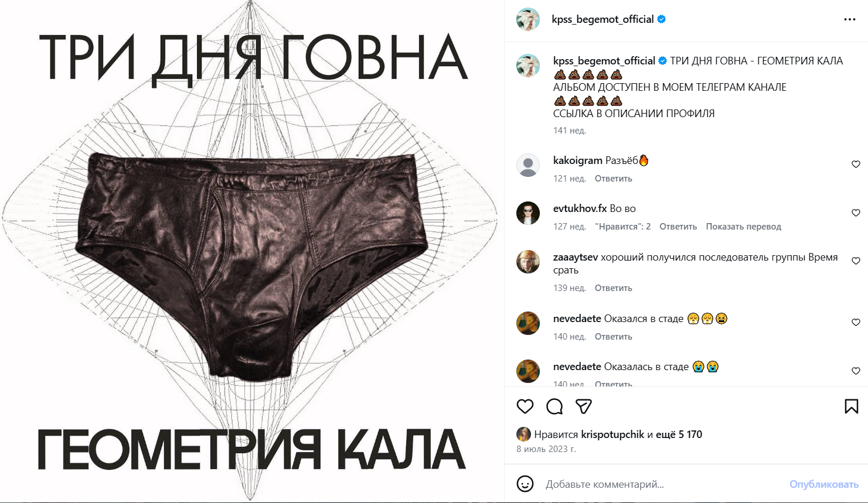Open the album cover image
The image size is (868, 503).
[x=252, y=251]
